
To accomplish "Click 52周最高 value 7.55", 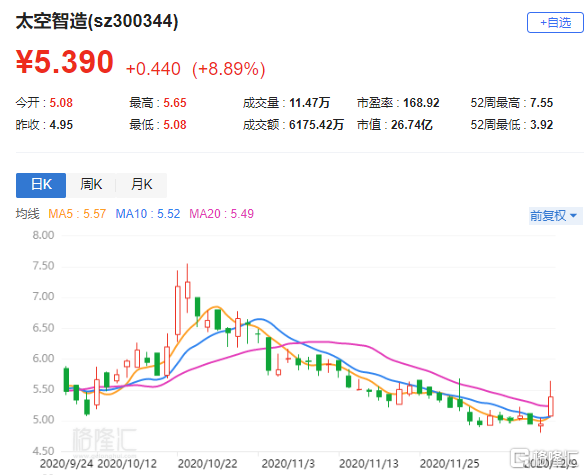I will point(542,103).
